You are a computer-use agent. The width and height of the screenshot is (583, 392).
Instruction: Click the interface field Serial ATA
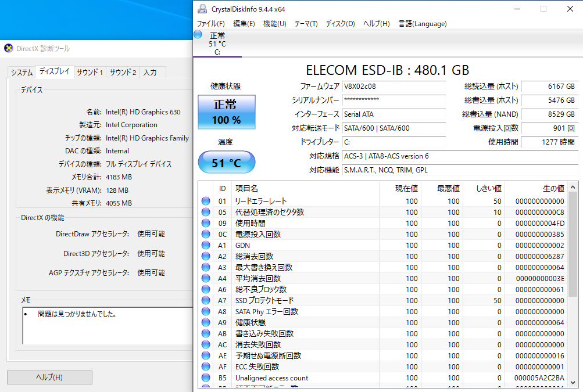click(x=394, y=114)
